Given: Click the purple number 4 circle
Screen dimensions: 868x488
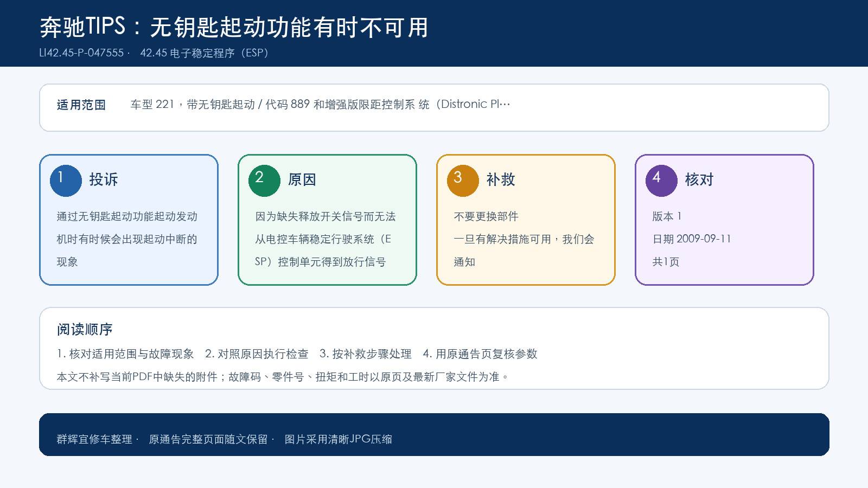Looking at the screenshot, I should tap(661, 181).
